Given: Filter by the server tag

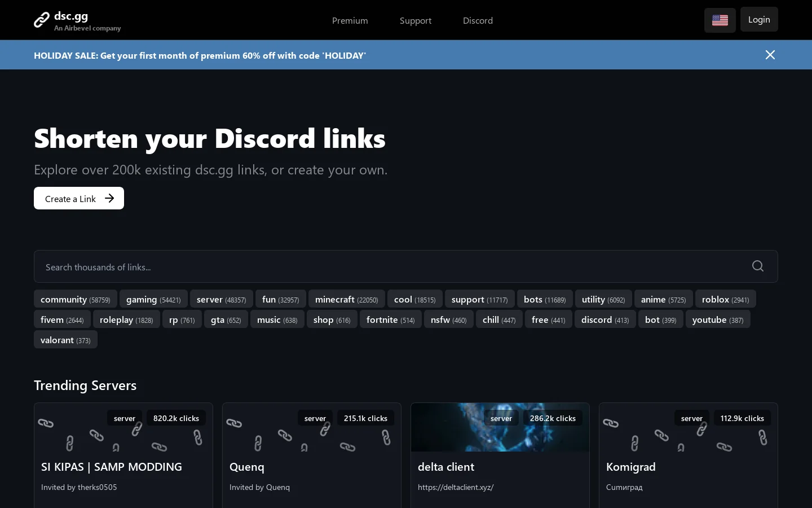Looking at the screenshot, I should 222,299.
